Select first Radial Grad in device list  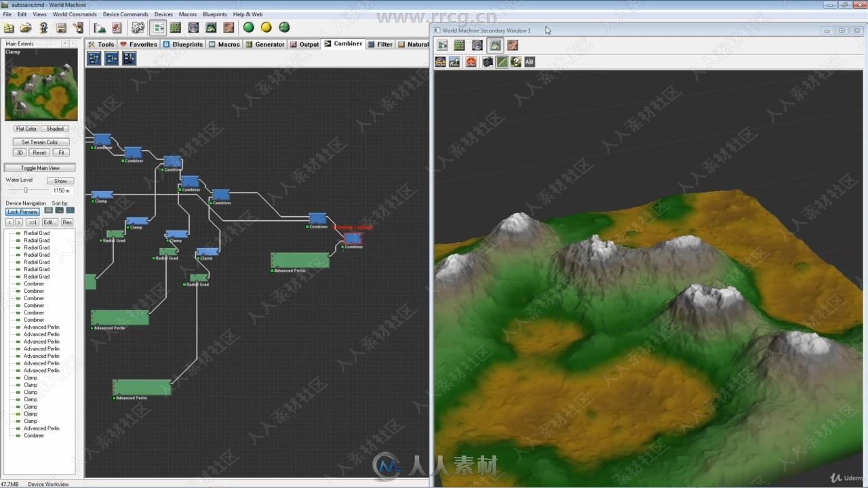point(37,233)
